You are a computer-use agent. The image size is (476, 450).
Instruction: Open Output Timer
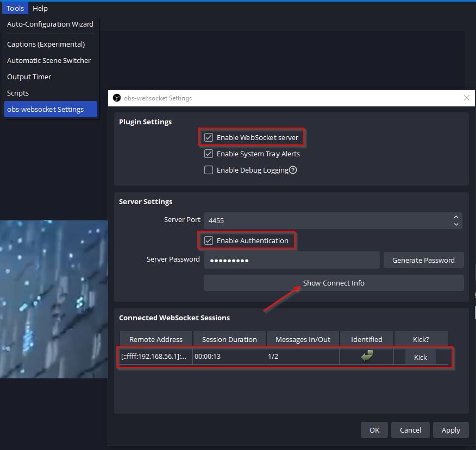pos(29,77)
